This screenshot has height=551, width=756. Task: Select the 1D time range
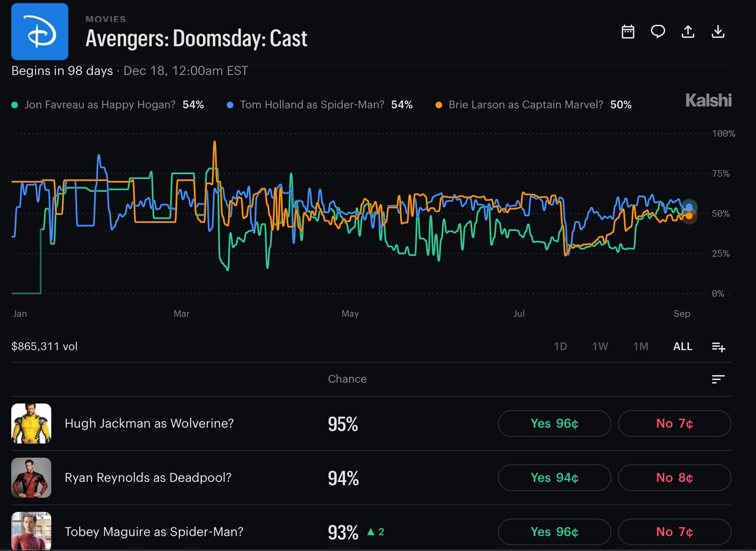[561, 346]
